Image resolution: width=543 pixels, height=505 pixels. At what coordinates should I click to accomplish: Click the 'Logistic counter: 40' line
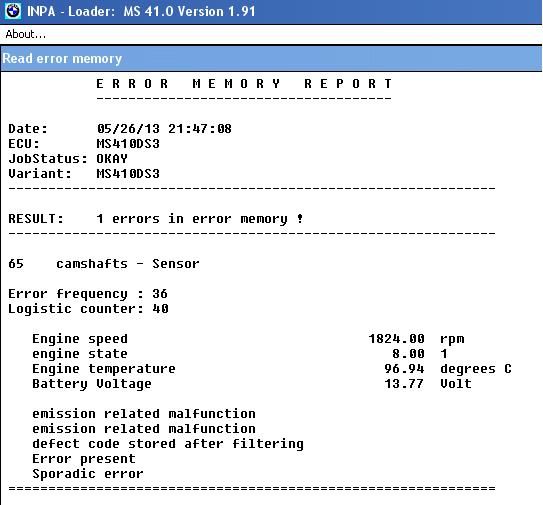(88, 309)
